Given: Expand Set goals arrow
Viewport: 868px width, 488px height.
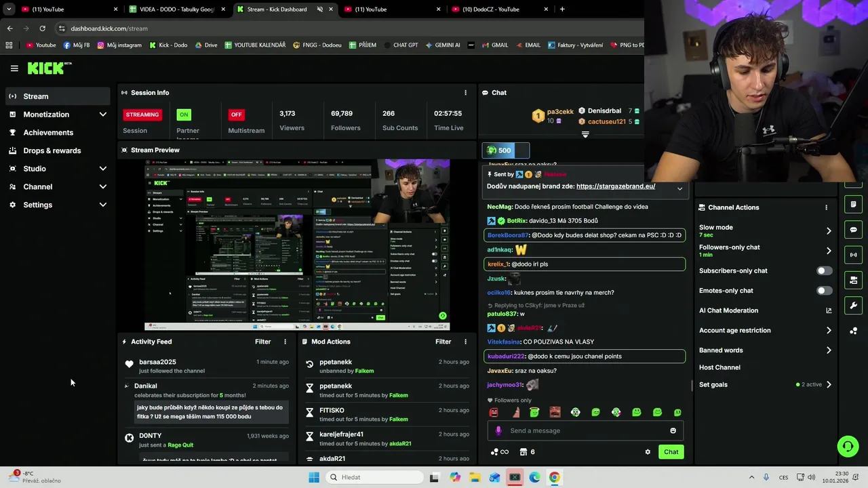Looking at the screenshot, I should pyautogui.click(x=828, y=384).
